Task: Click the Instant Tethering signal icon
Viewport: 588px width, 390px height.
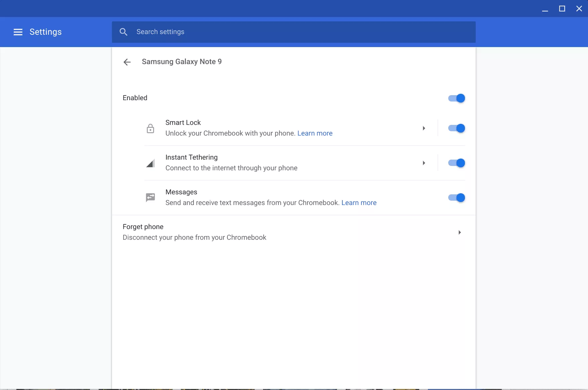Action: [150, 163]
